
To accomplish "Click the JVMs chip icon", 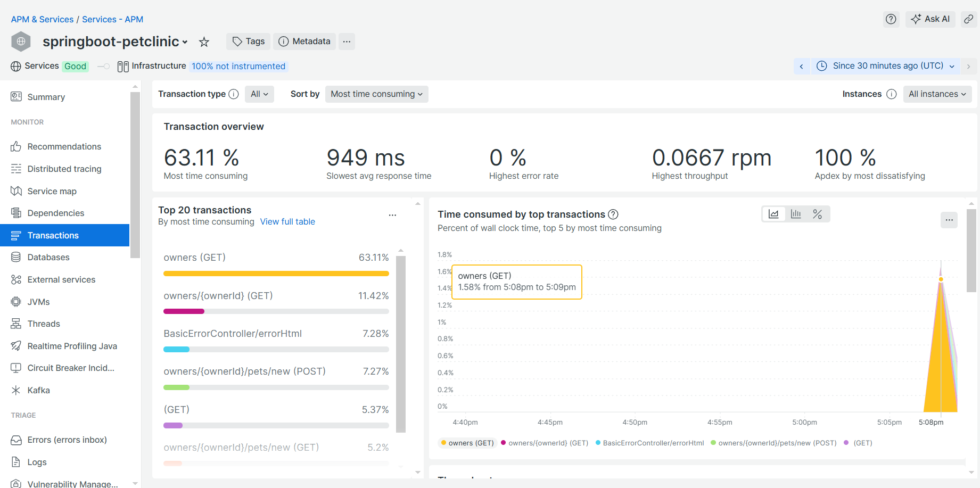I will 16,302.
